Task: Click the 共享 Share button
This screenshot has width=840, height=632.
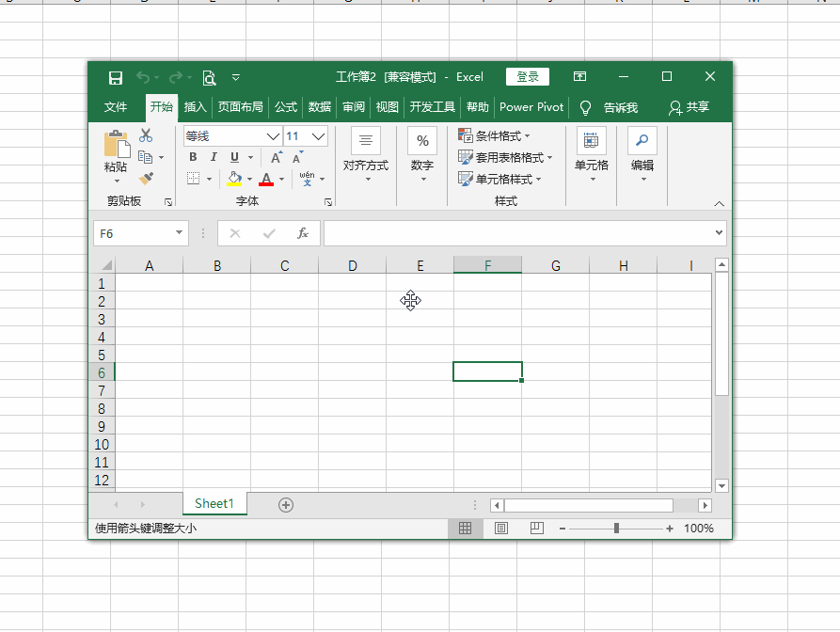Action: (x=689, y=107)
